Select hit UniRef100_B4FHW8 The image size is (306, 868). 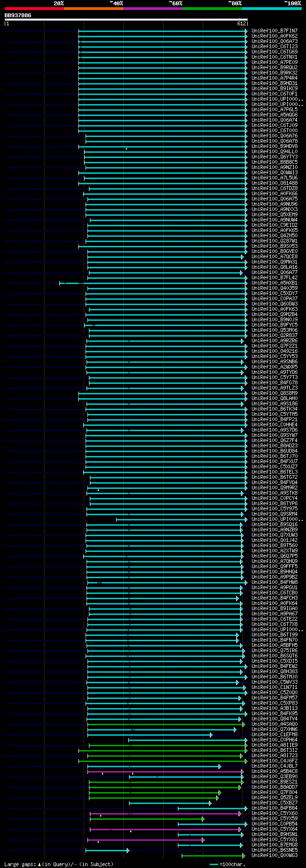274,582
